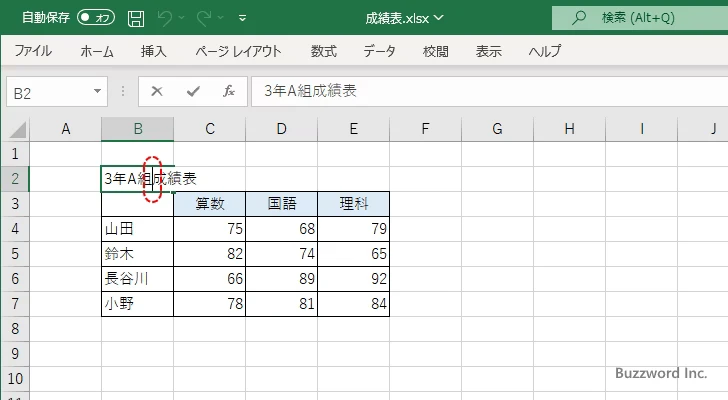Screen dimensions: 728x400
Task: Click the 検索 (Alt+Q) search box
Action: 640,18
